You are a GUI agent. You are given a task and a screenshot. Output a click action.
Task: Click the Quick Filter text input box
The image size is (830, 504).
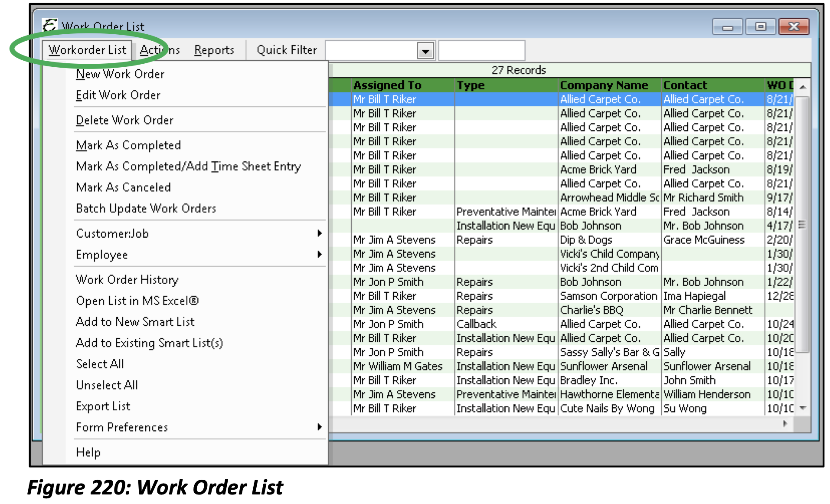[481, 49]
